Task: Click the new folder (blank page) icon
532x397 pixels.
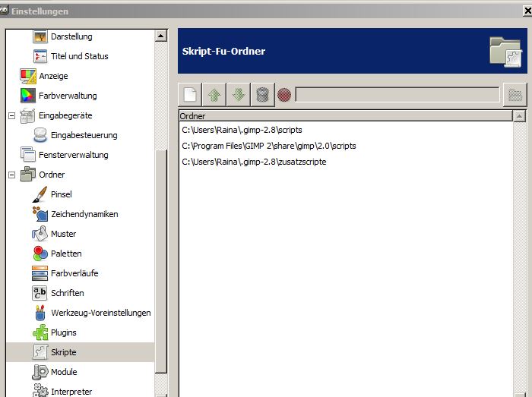Action: (x=190, y=95)
